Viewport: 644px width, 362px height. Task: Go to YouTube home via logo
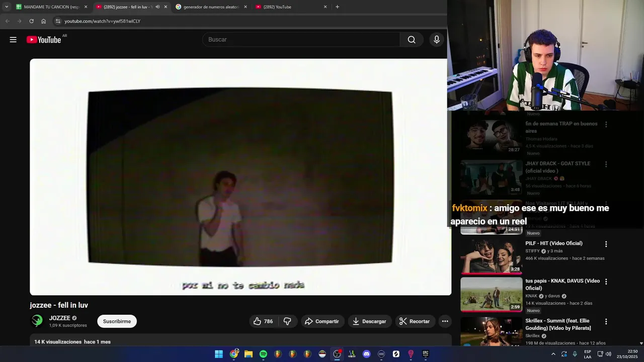(44, 40)
